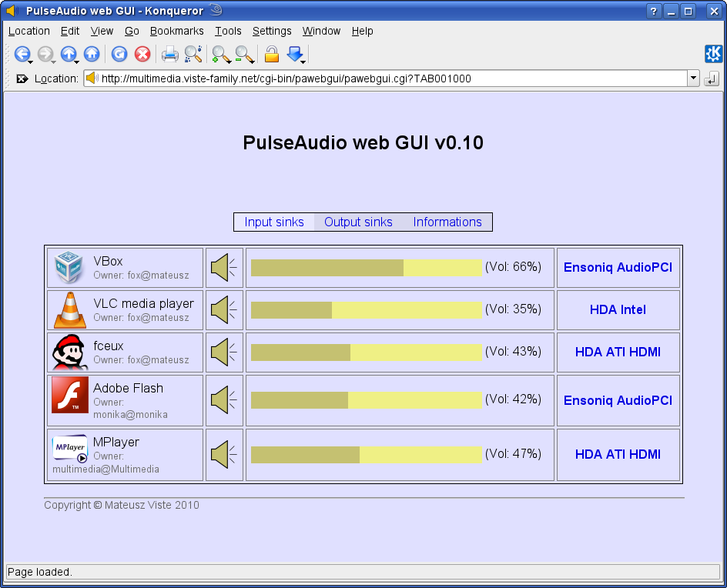
Task: Switch to the Input sinks tab
Action: 274,222
